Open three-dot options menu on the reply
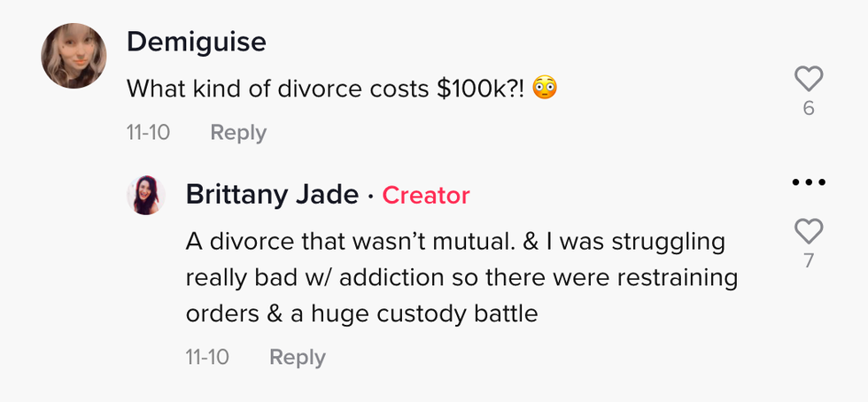Image resolution: width=868 pixels, height=402 pixels. tap(808, 182)
